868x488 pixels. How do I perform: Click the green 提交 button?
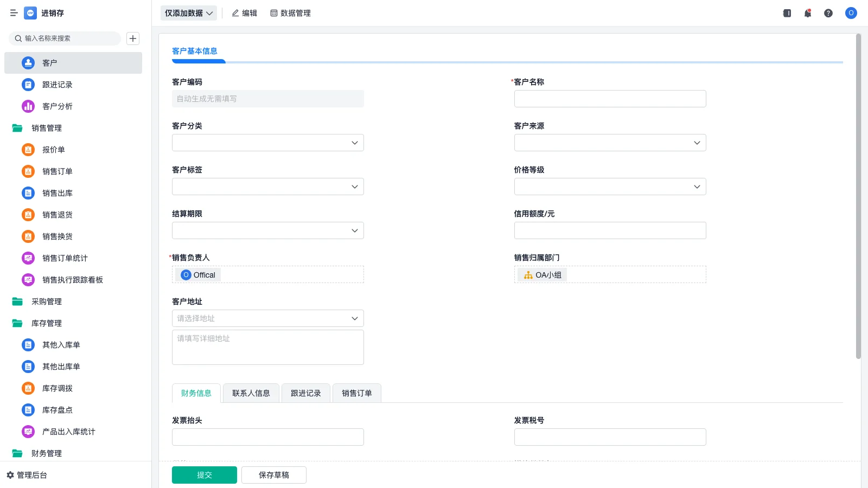205,475
